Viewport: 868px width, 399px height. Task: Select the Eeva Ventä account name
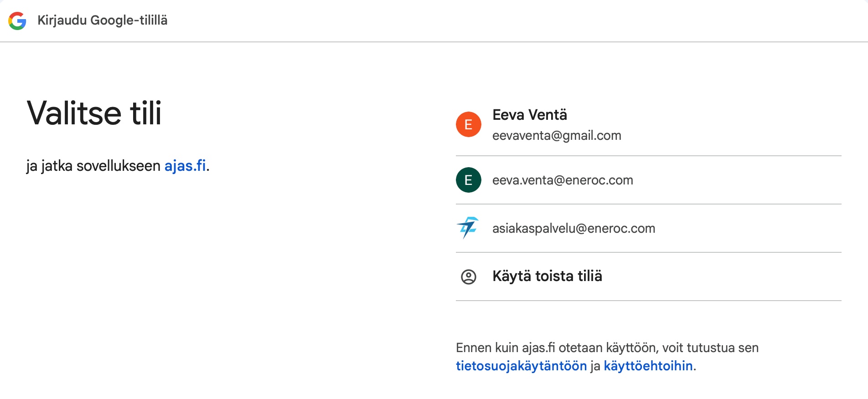click(x=529, y=115)
